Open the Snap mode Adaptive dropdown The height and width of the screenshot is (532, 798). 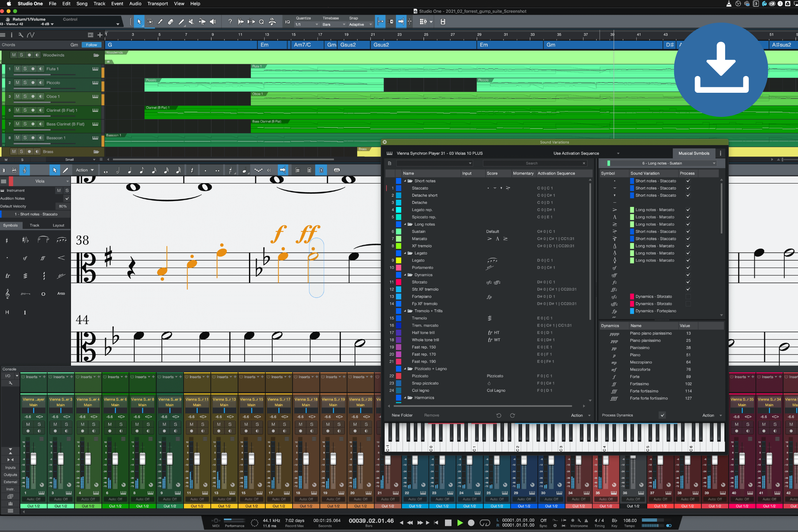pyautogui.click(x=359, y=24)
